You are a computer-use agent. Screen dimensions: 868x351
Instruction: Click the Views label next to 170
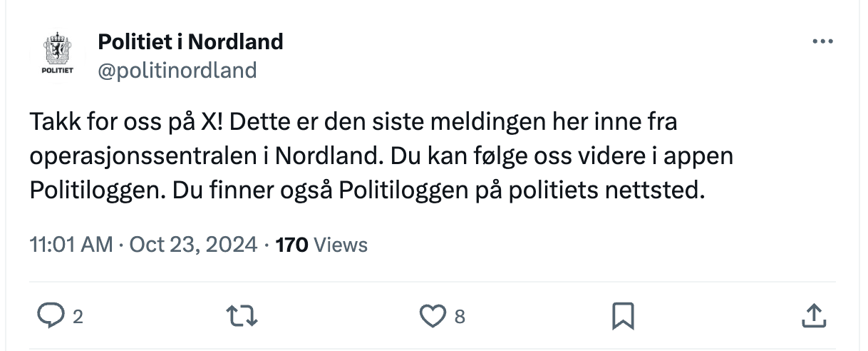tap(341, 245)
